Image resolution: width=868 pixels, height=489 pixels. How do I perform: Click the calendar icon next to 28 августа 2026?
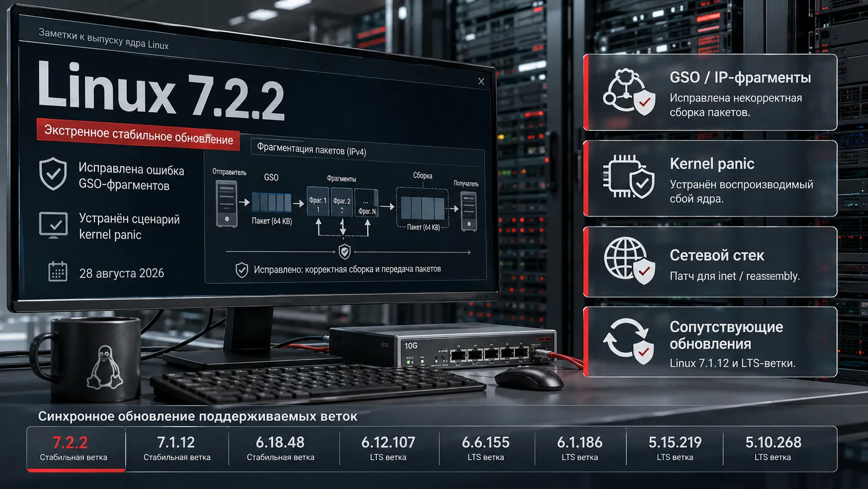click(x=58, y=271)
